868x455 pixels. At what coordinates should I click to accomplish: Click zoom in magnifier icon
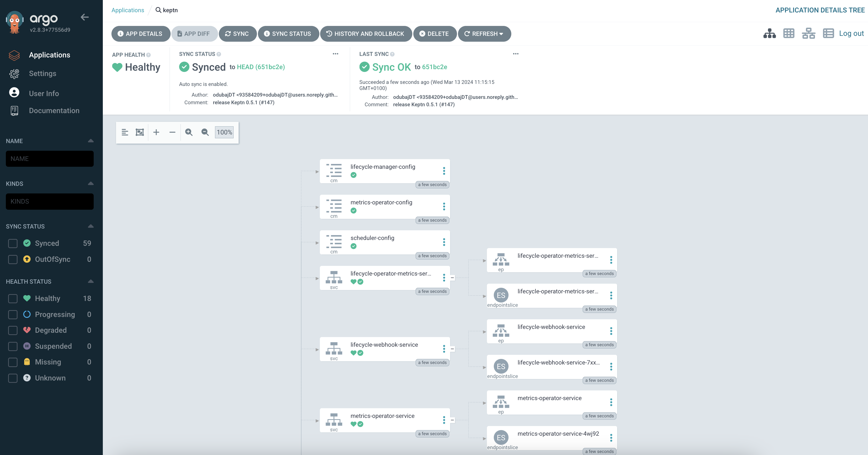click(x=189, y=132)
